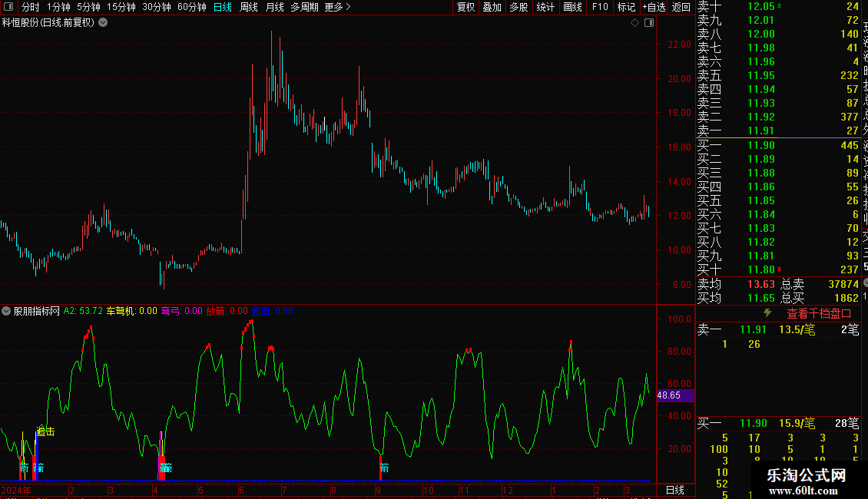Click the 买一 order row price 11.90
This screenshot has height=499, width=868.
click(761, 146)
